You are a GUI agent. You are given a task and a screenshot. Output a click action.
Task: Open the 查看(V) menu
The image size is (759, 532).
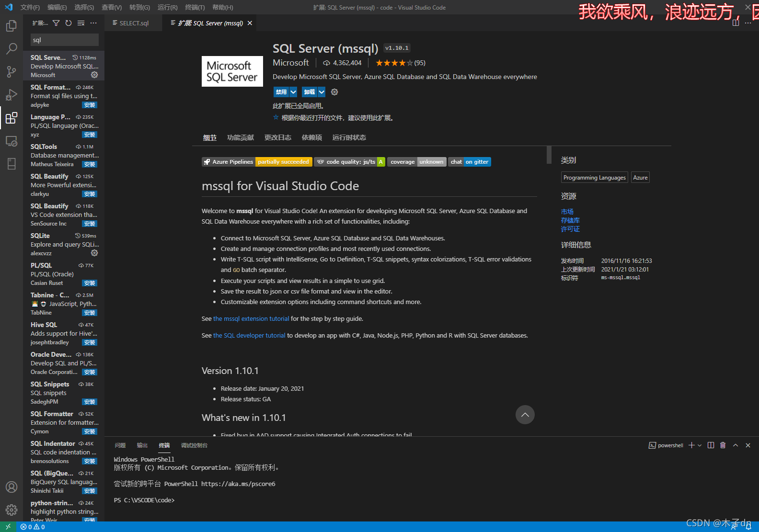pos(112,7)
